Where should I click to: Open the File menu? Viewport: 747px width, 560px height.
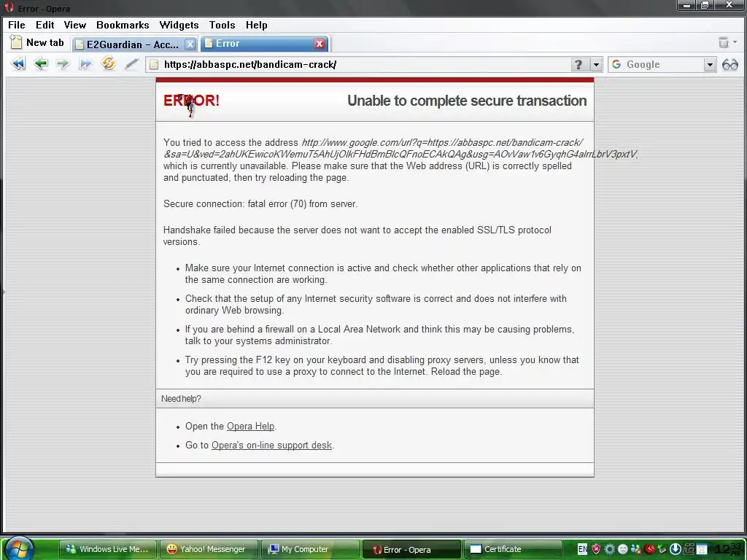(17, 25)
